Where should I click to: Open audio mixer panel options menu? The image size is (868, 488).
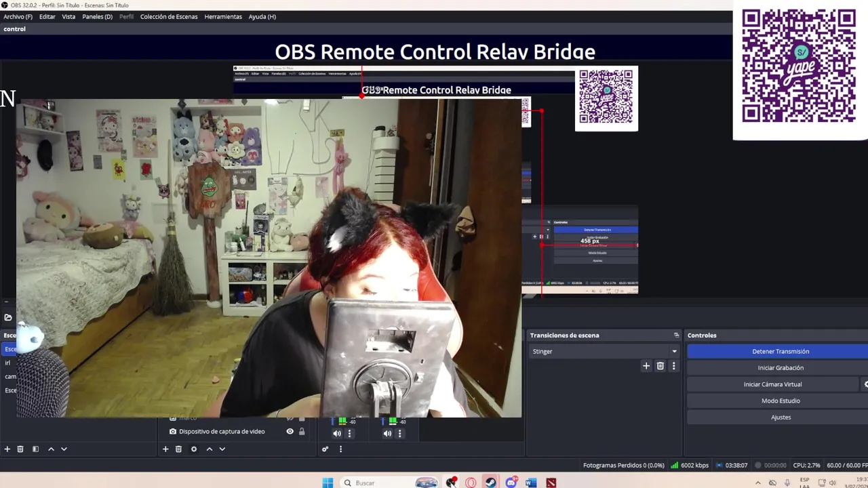(340, 449)
